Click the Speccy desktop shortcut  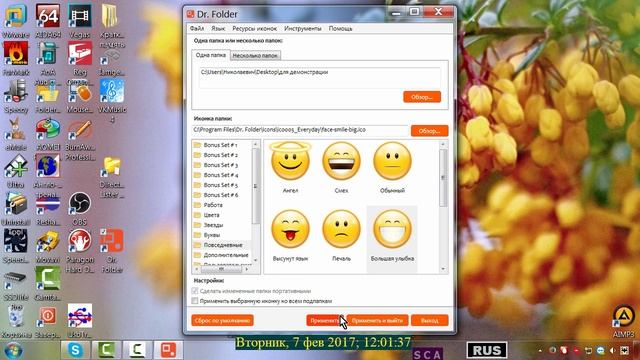coord(16,96)
